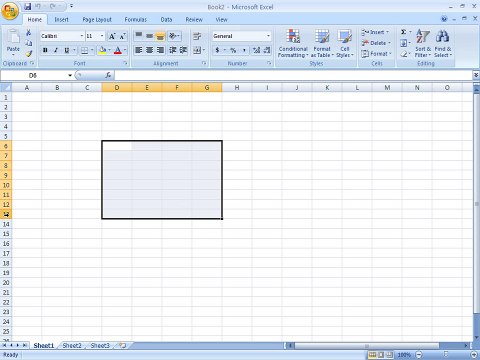Screen dimensions: 480x360
Task: Copy the selected cells
Action: pyautogui.click(x=29, y=43)
